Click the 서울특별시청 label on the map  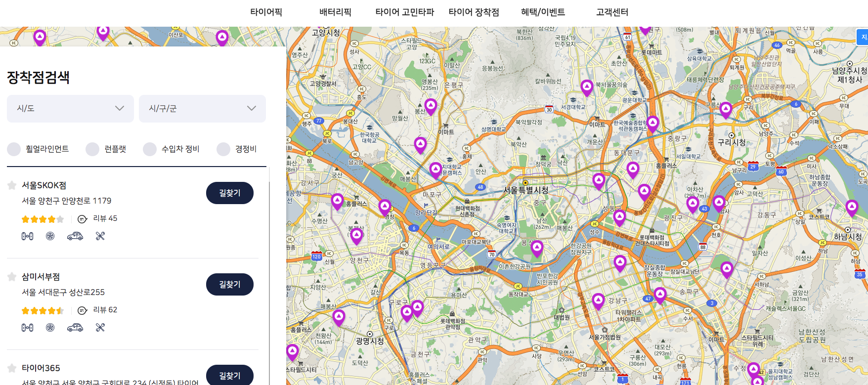(x=526, y=190)
